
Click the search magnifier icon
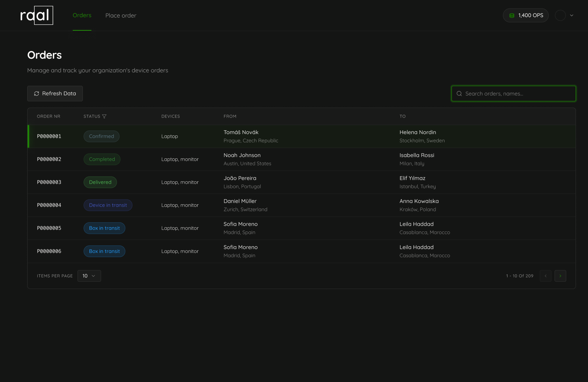coord(459,93)
